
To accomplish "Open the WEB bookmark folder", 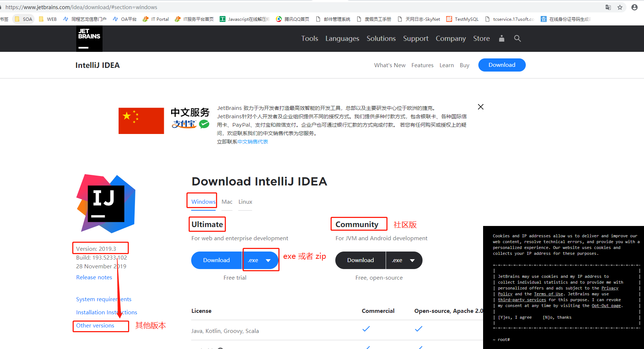I will click(48, 19).
